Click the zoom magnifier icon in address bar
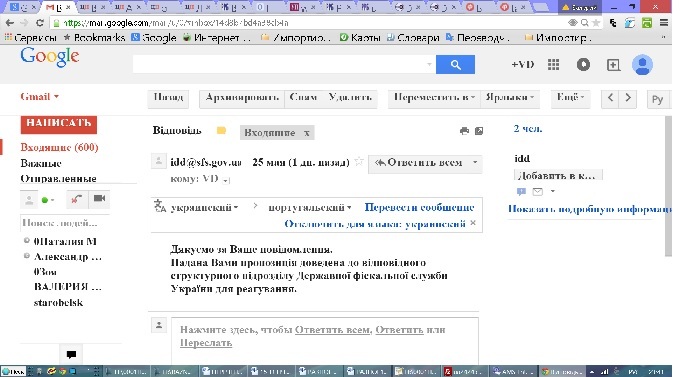Image resolution: width=681 pixels, height=377 pixels. tap(585, 23)
